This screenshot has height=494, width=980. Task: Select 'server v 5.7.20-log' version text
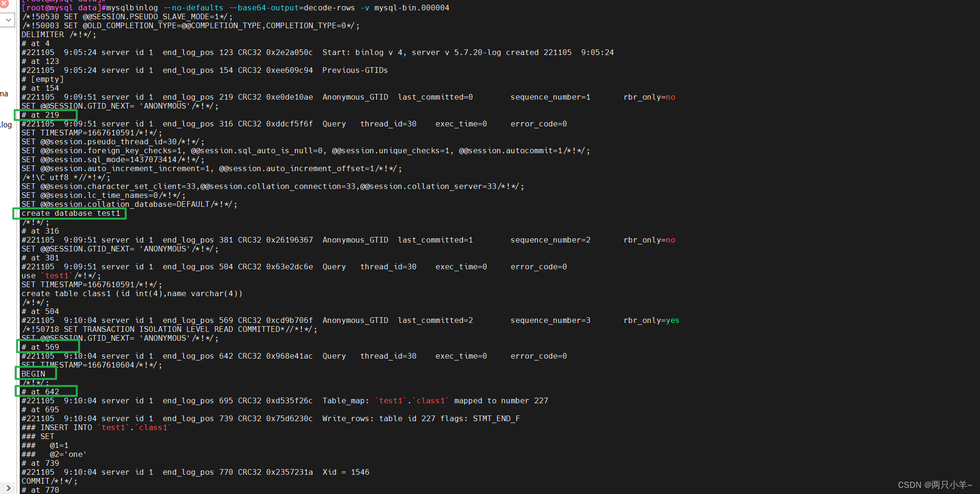click(456, 53)
